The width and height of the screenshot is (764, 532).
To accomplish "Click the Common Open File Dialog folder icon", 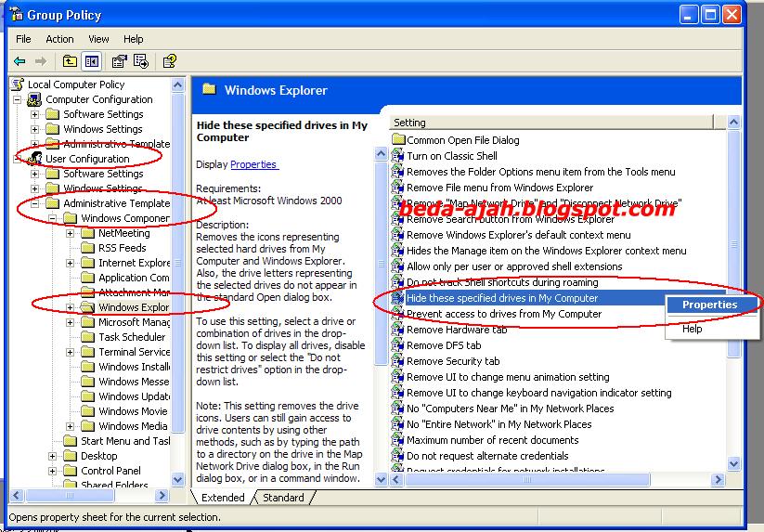I will [x=398, y=140].
